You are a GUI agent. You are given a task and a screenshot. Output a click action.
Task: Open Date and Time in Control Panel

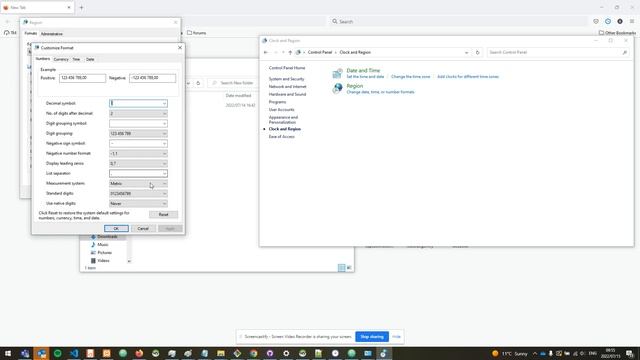(x=363, y=71)
